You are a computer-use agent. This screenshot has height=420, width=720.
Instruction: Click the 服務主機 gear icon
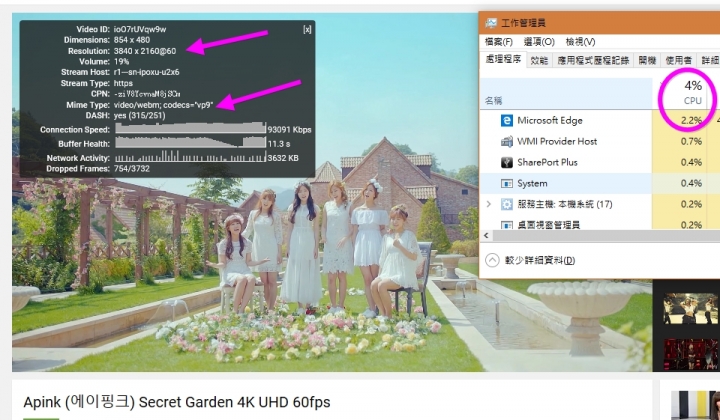click(506, 204)
